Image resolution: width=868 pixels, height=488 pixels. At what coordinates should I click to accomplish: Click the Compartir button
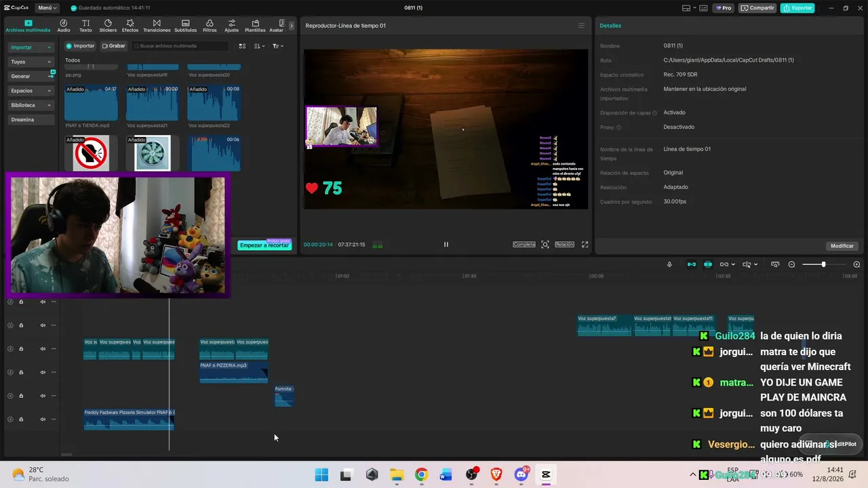(x=757, y=8)
